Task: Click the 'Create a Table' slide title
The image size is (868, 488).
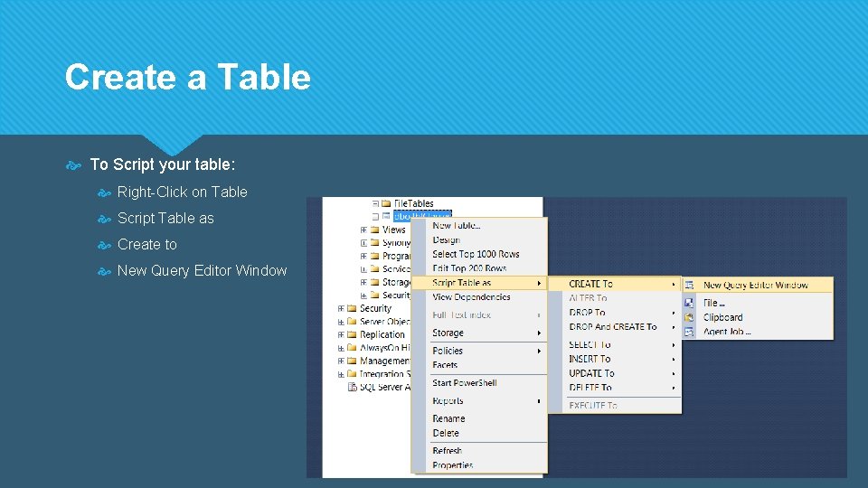Action: coord(188,76)
